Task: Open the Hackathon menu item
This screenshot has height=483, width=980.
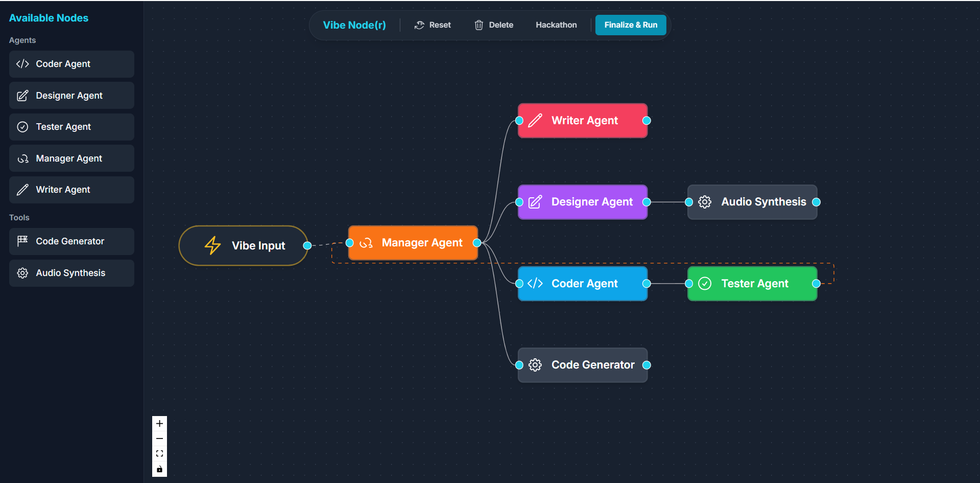Action: point(556,25)
